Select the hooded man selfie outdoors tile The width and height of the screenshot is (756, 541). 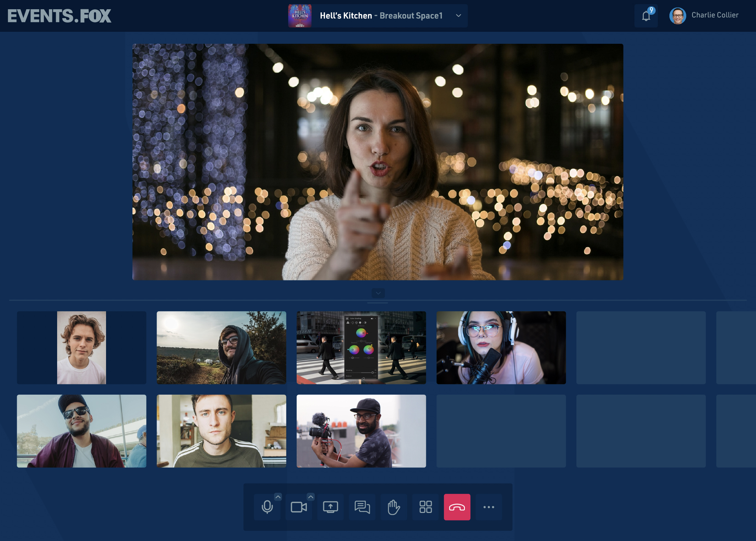pos(221,348)
